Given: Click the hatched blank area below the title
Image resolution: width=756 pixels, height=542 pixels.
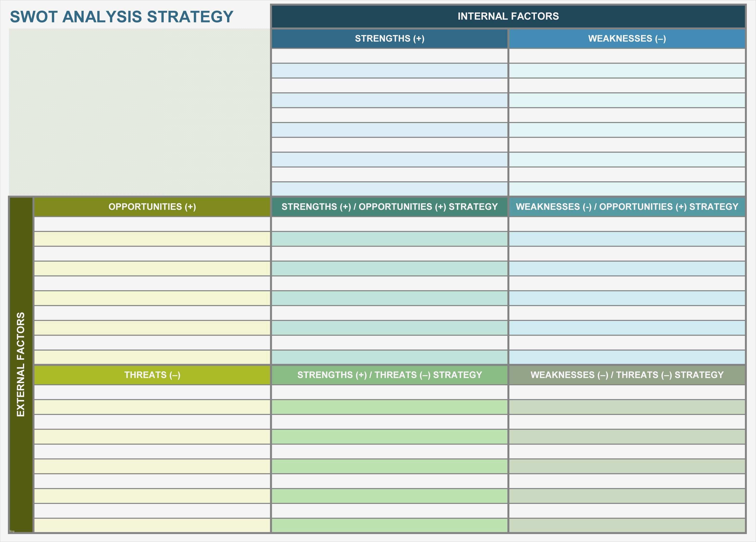Looking at the screenshot, I should pyautogui.click(x=139, y=112).
